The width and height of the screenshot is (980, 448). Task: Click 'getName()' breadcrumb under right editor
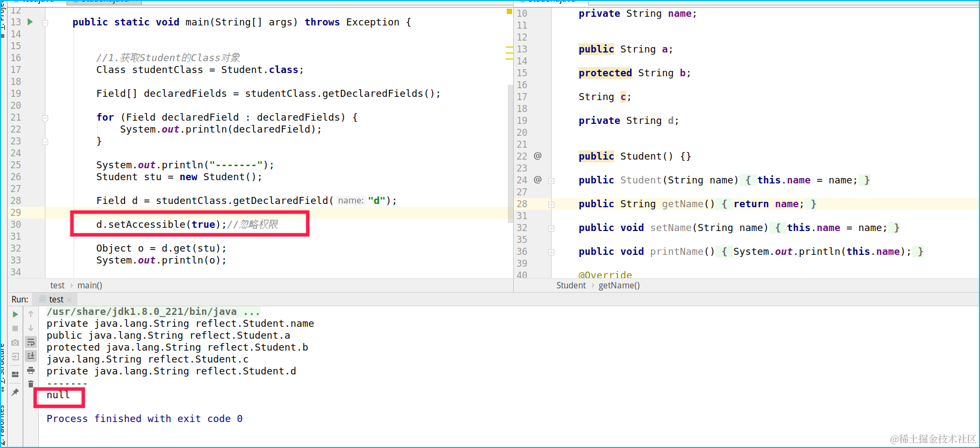(619, 285)
